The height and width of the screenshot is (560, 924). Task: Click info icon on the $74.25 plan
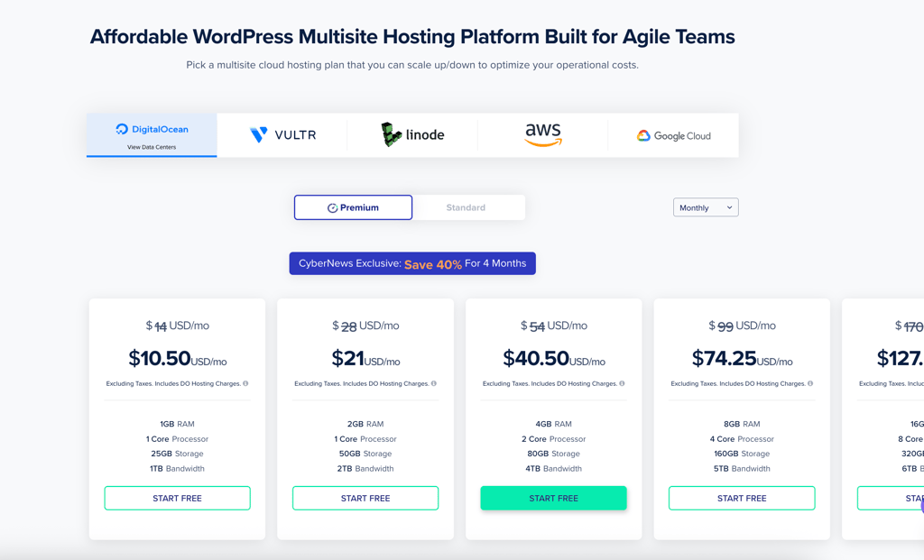[x=810, y=383]
